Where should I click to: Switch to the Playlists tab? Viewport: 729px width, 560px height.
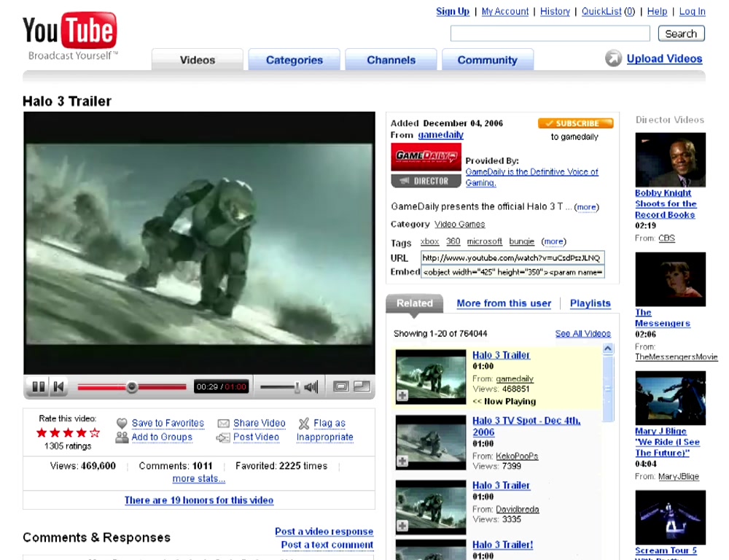[x=590, y=303]
